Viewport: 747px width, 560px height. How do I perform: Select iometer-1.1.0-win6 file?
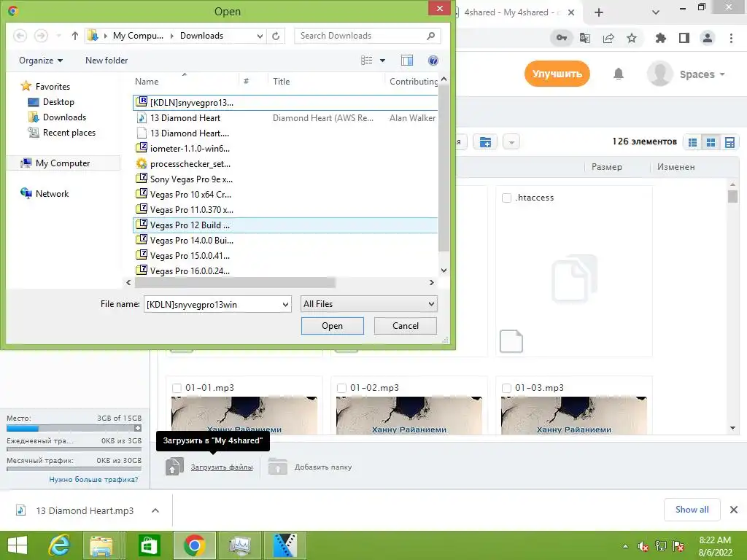click(285, 149)
